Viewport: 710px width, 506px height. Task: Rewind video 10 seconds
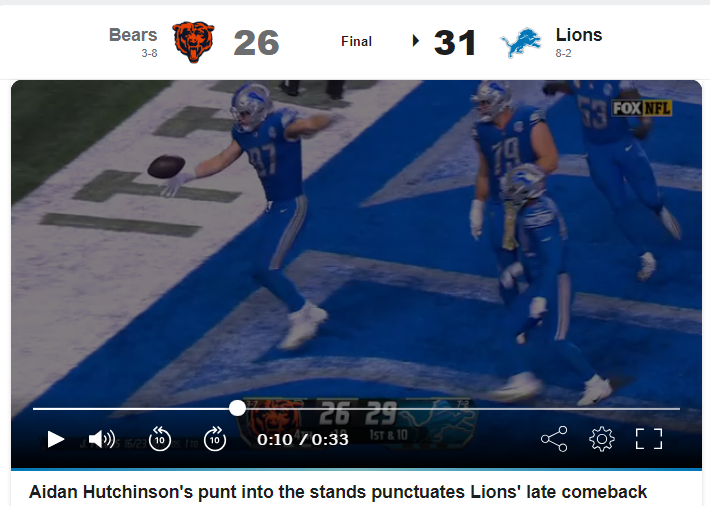coord(160,439)
